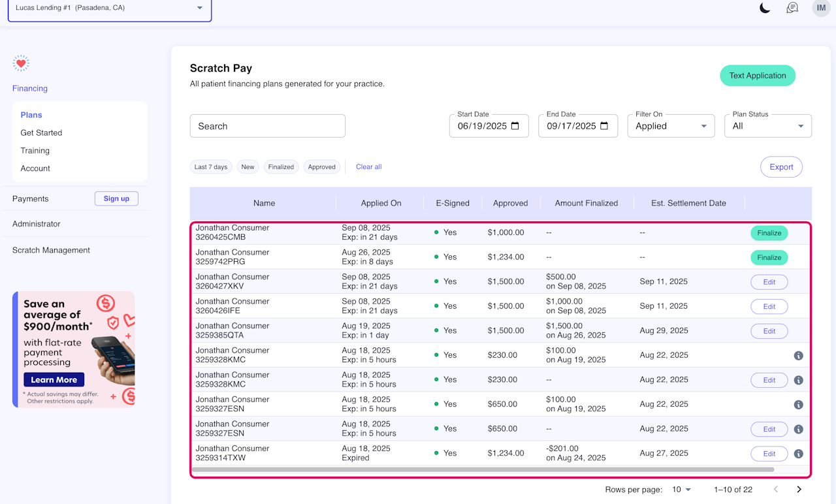The image size is (836, 504).
Task: Click Clear all filters link
Action: tap(369, 167)
